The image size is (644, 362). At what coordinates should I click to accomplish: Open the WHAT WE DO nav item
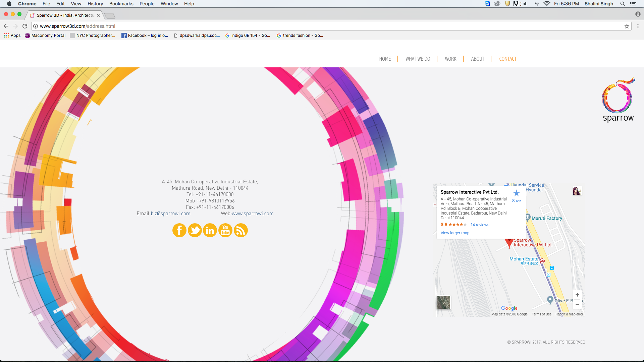click(x=418, y=59)
